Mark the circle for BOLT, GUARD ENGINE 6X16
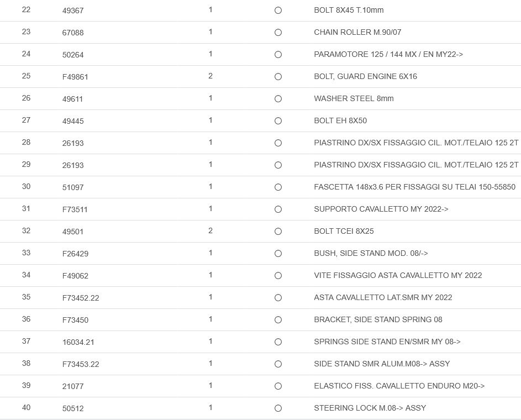The image size is (521, 420). (278, 77)
